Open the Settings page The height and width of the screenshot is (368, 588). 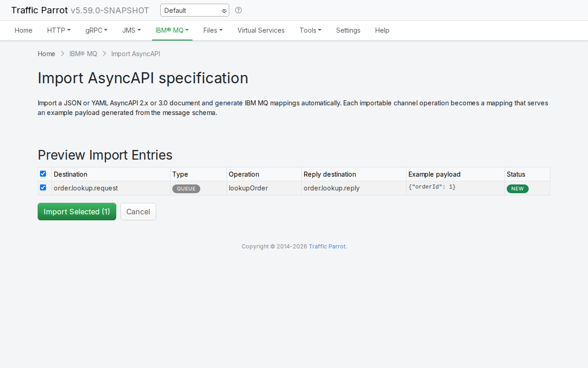tap(348, 30)
